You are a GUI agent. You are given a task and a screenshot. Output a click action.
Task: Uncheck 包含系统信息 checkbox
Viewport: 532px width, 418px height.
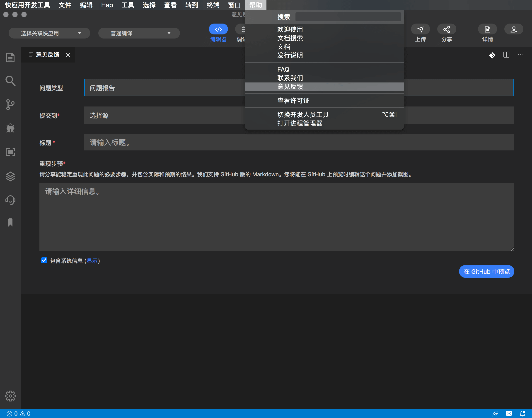[x=44, y=260]
